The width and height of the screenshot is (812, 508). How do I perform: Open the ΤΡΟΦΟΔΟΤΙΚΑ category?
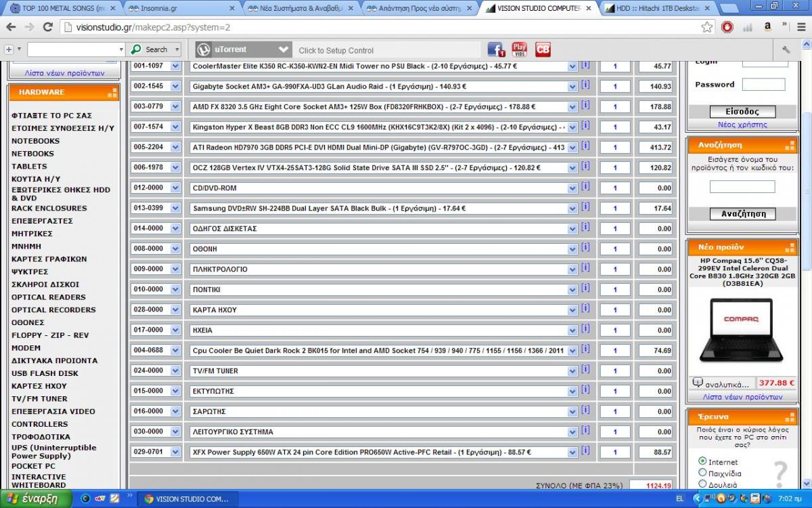click(x=41, y=437)
